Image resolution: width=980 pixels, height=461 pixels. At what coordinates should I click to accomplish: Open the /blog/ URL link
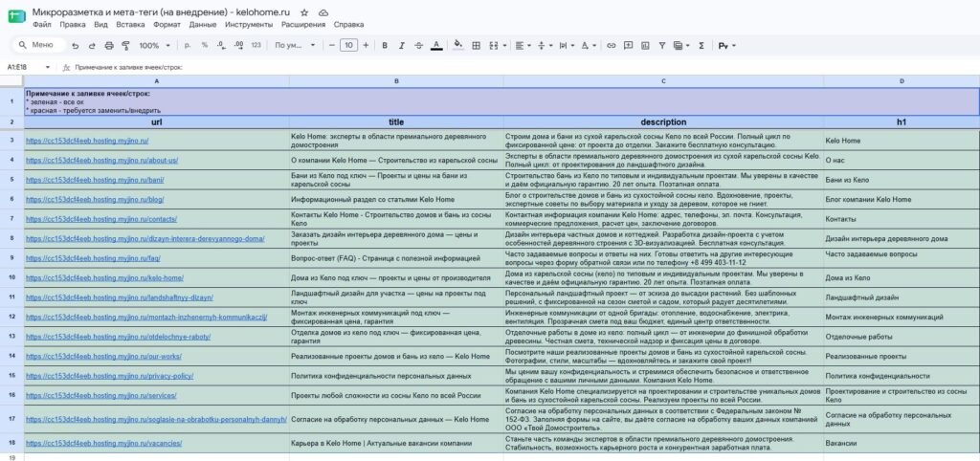[95, 200]
